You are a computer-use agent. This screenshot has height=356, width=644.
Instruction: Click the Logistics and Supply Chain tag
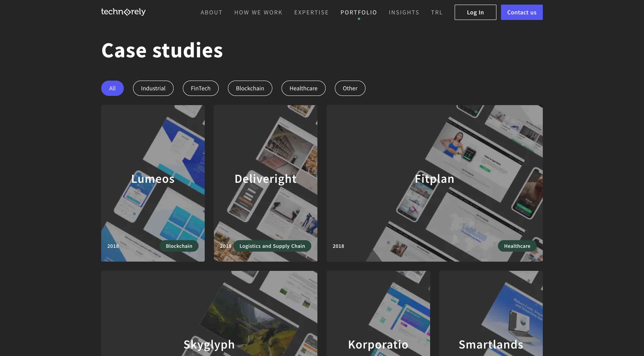tap(272, 246)
